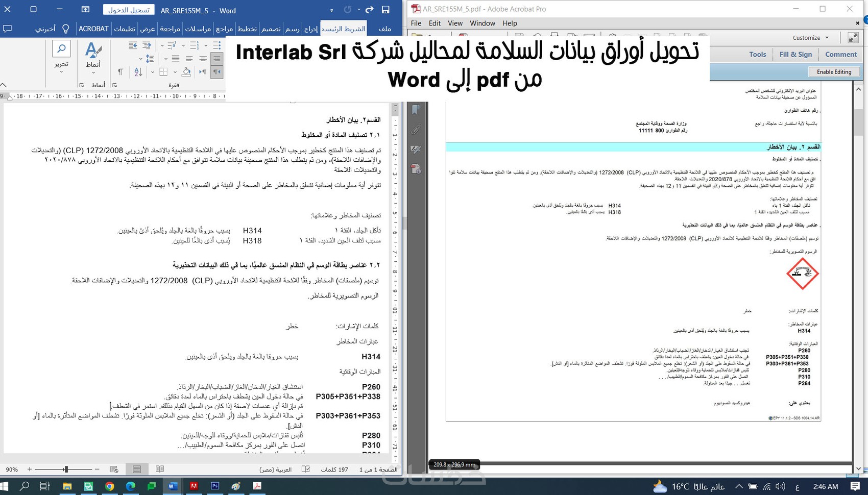Switch to Print Layout view in status bar
This screenshot has height=495, width=868.
[x=137, y=469]
